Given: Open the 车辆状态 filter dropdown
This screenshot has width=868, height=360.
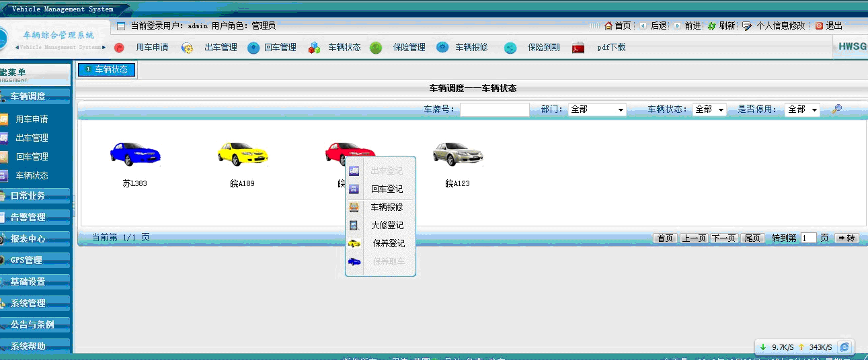Looking at the screenshot, I should pos(709,109).
